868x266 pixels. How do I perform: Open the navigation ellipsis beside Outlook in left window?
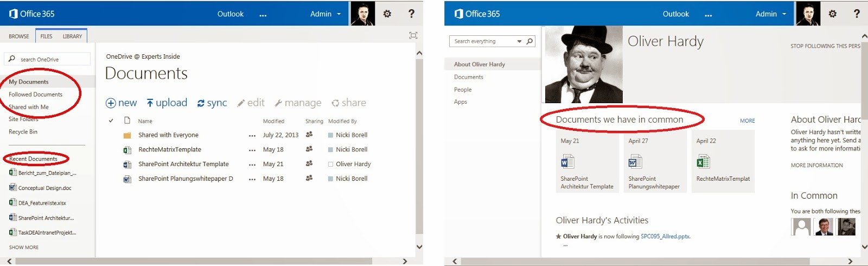point(263,15)
